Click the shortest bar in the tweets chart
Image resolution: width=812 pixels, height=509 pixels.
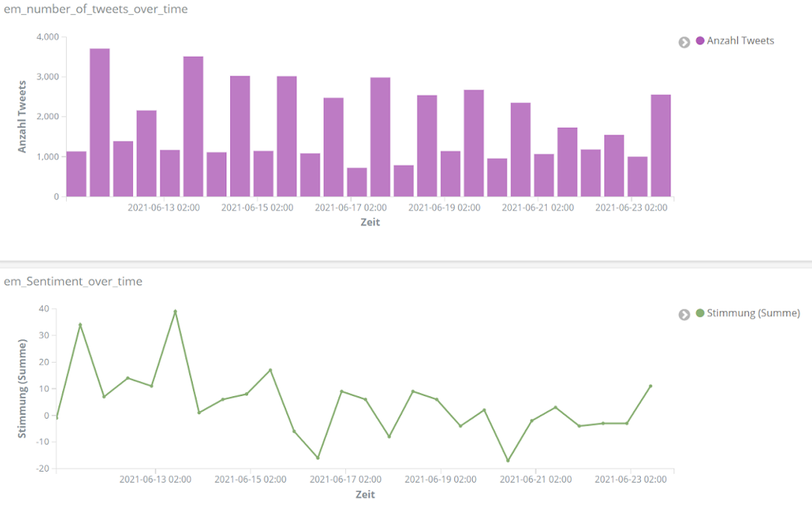coord(357,182)
